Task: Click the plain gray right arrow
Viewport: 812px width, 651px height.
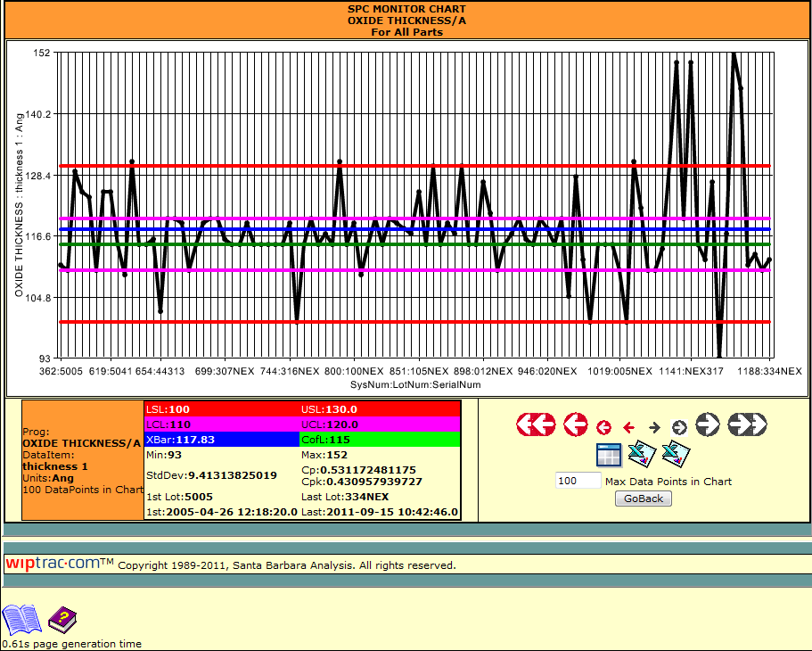Action: 654,427
